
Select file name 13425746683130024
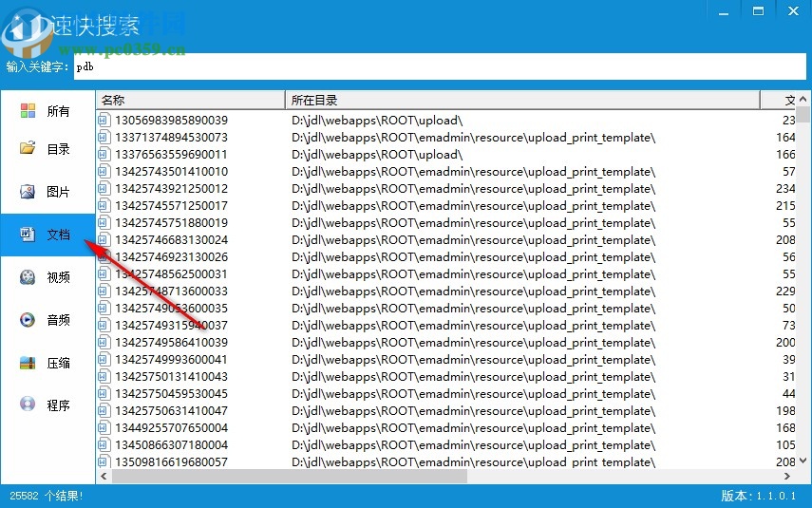click(x=171, y=240)
